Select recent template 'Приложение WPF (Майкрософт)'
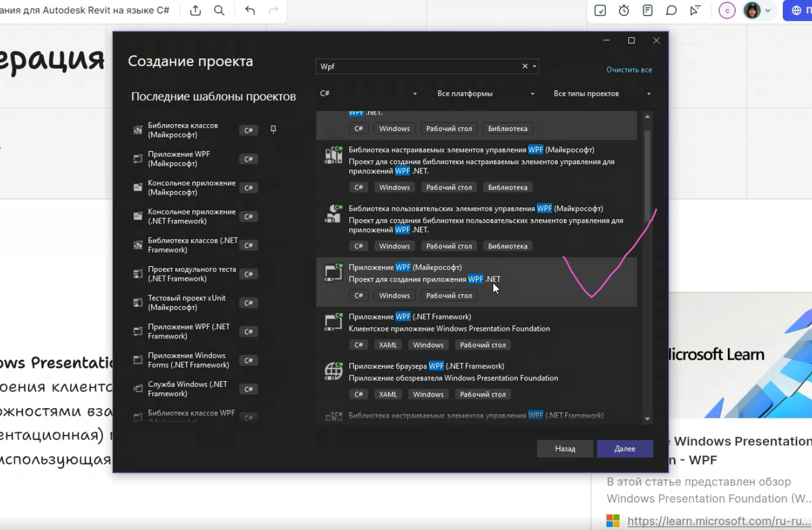The height and width of the screenshot is (530, 812). click(x=195, y=159)
